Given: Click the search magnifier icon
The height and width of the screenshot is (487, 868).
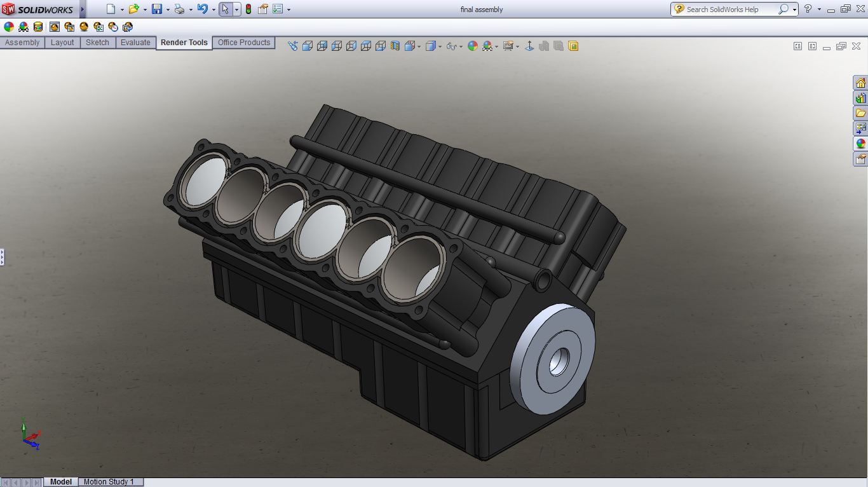Looking at the screenshot, I should point(783,9).
